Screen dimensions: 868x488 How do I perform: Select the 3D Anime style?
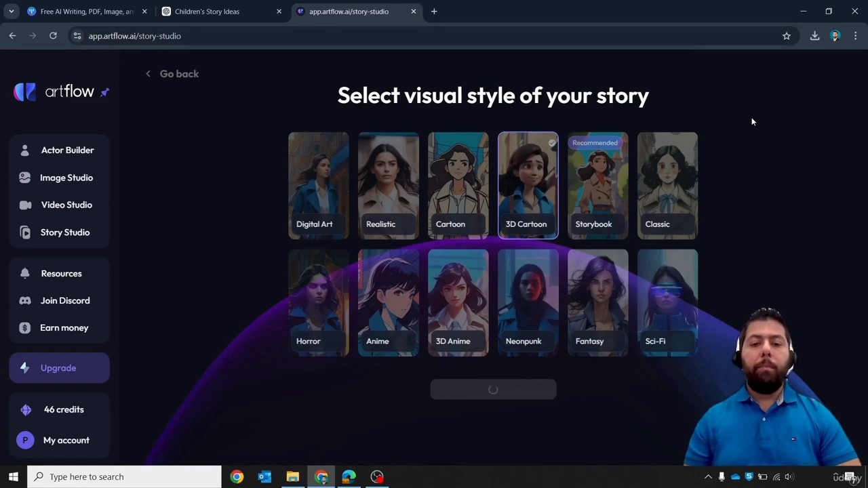pyautogui.click(x=458, y=302)
